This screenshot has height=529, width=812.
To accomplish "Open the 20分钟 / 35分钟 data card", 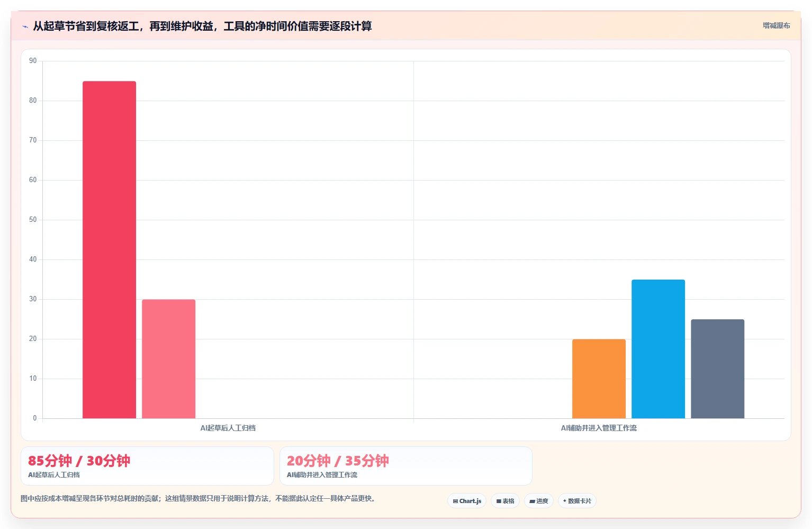I will (406, 466).
